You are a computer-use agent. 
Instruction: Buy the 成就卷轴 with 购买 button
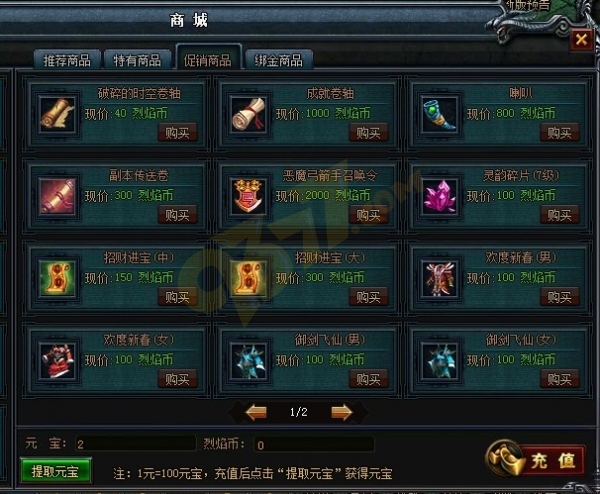point(368,132)
